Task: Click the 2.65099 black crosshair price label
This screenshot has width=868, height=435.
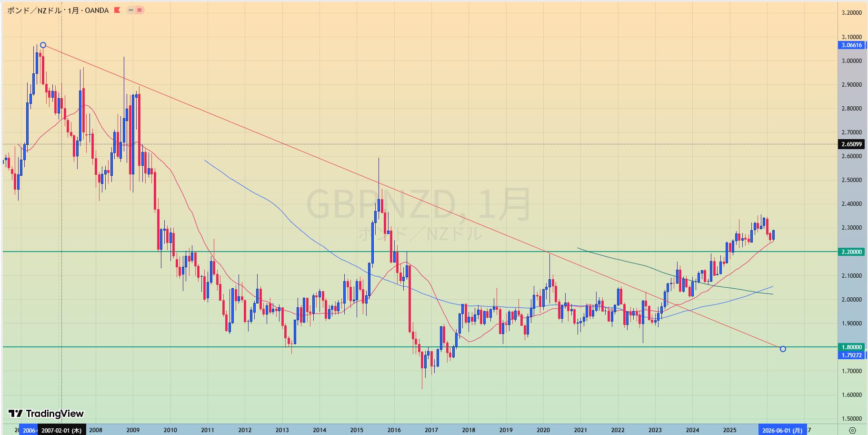Action: (851, 144)
